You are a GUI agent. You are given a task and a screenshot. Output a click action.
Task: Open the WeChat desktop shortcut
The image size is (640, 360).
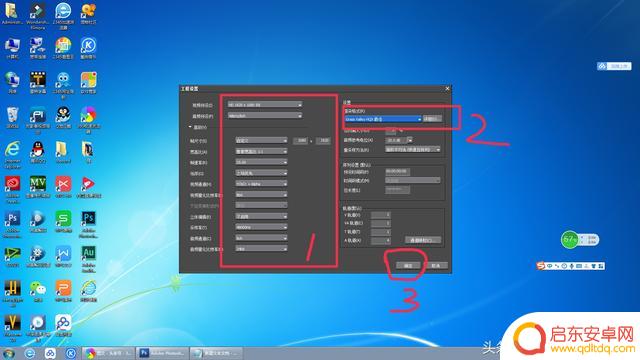click(x=38, y=291)
